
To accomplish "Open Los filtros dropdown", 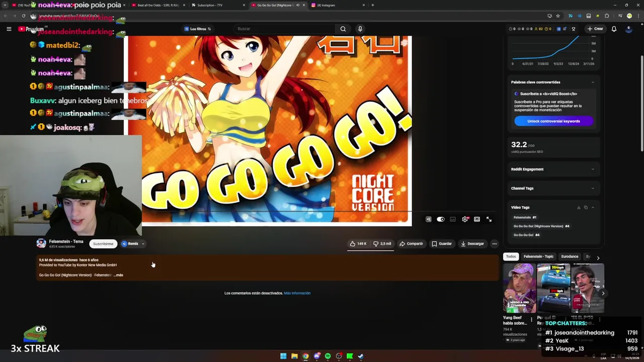I will point(197,29).
